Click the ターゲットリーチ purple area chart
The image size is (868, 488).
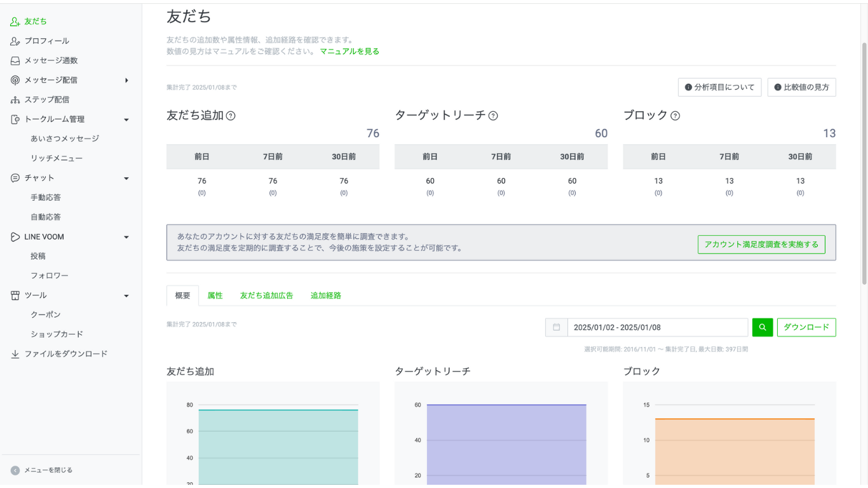506,445
